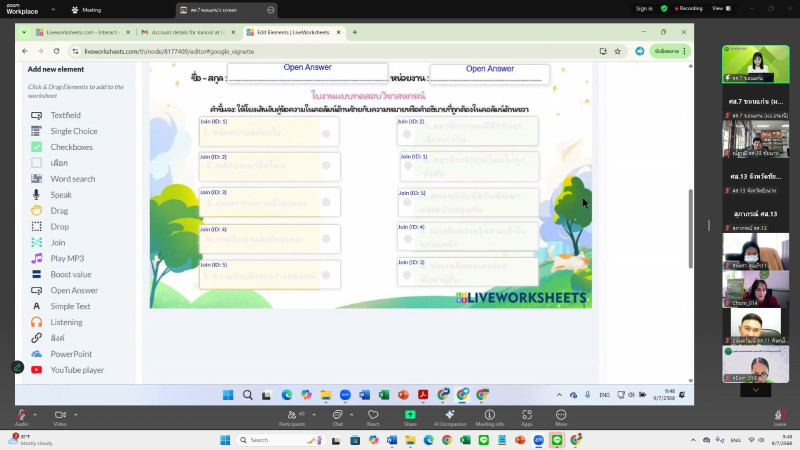Image resolution: width=800 pixels, height=450 pixels.
Task: Select the PowerPoint cloud icon
Action: tap(36, 354)
